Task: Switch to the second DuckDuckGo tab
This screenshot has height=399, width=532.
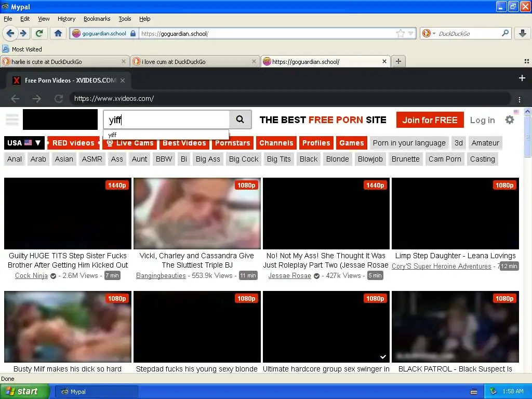Action: pos(195,61)
